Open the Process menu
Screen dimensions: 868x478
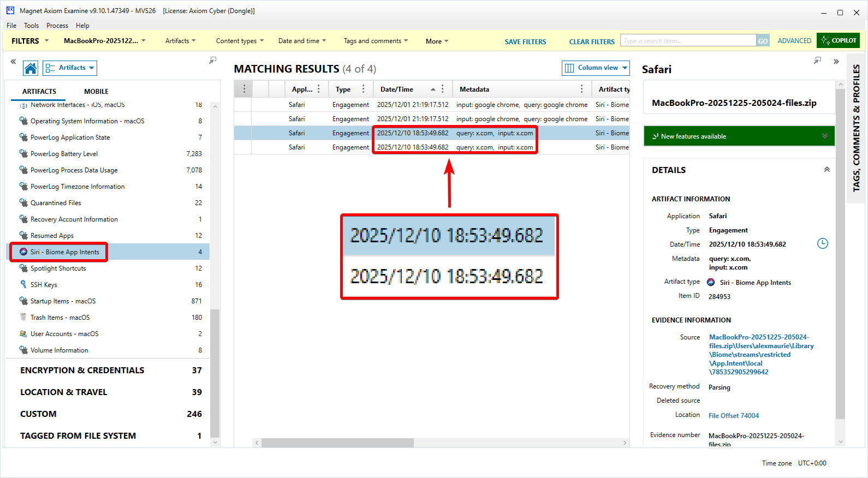click(x=57, y=26)
